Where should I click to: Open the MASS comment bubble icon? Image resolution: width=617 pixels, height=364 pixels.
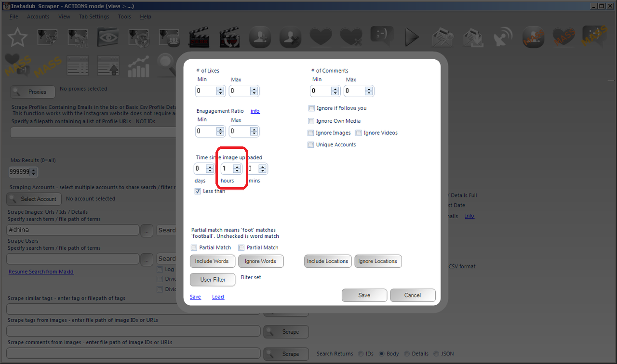[x=594, y=37]
